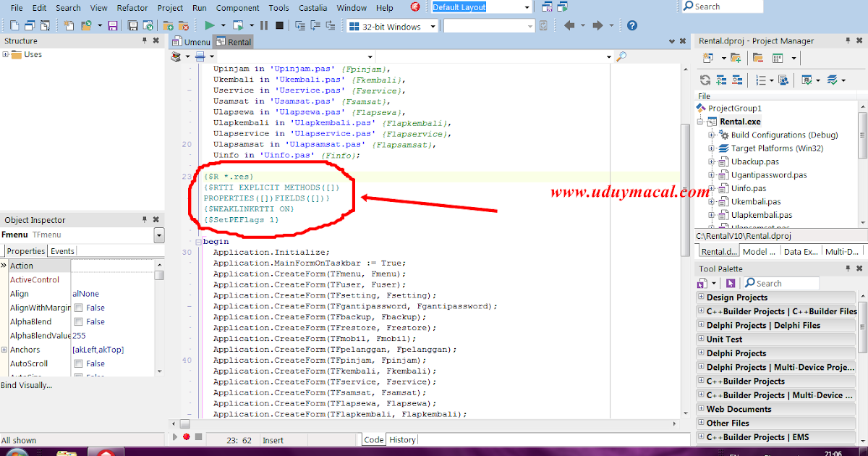The image size is (868, 456).
Task: Expand the Unit Test palette category
Action: click(701, 339)
